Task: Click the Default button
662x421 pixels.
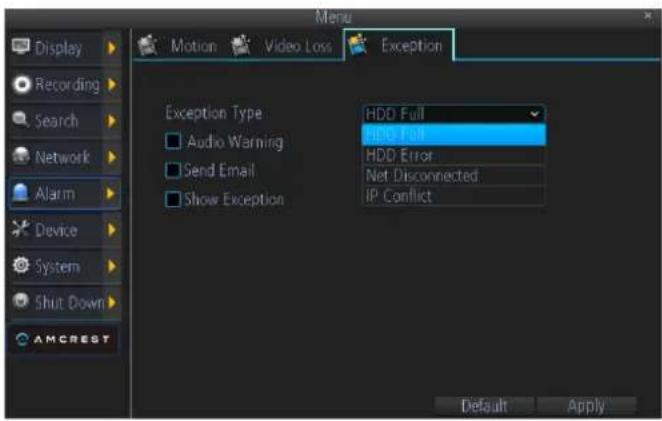Action: 484,406
